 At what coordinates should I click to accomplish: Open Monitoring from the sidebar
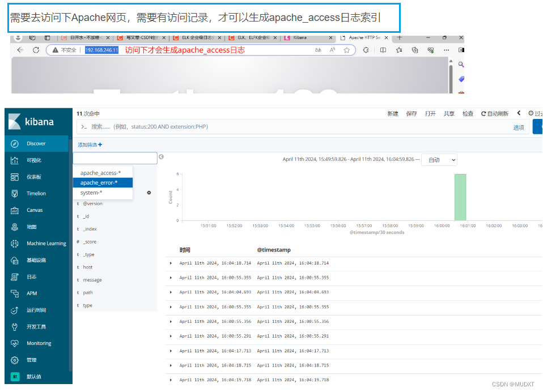tap(36, 343)
